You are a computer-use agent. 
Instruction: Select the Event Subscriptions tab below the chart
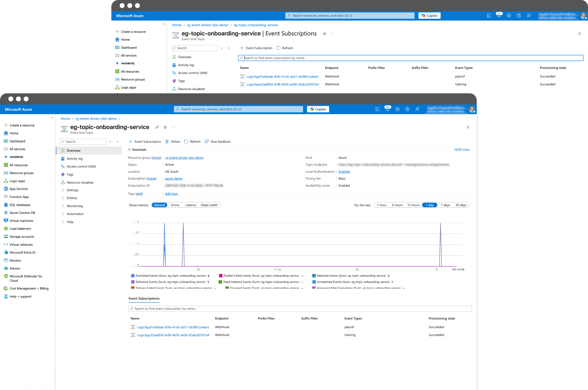click(x=144, y=299)
